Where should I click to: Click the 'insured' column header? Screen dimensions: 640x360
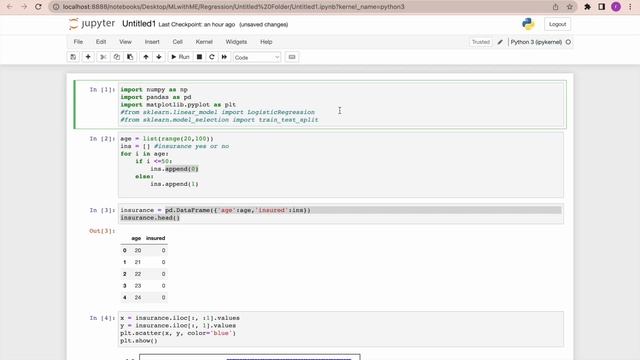156,238
